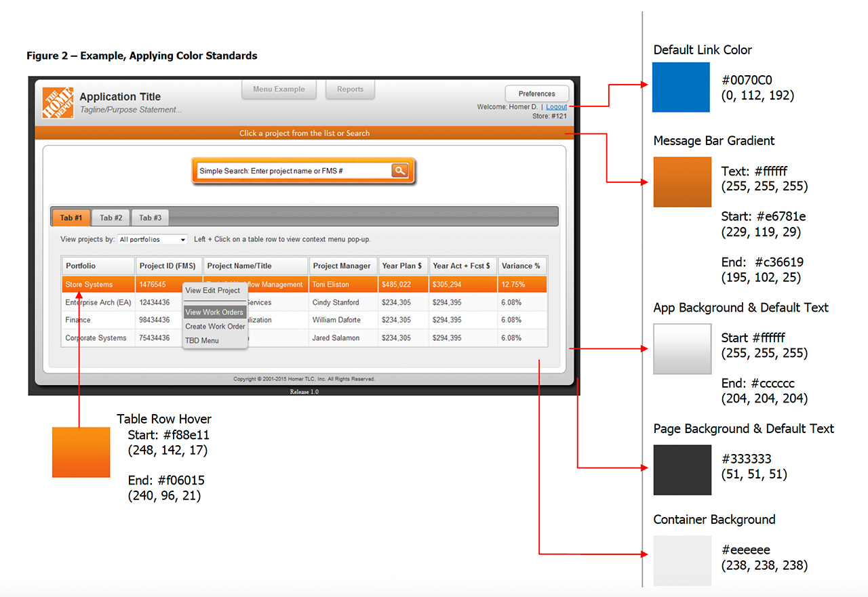Screen dimensions: 868x597
Task: Click the Home Depot logo icon
Action: click(58, 103)
